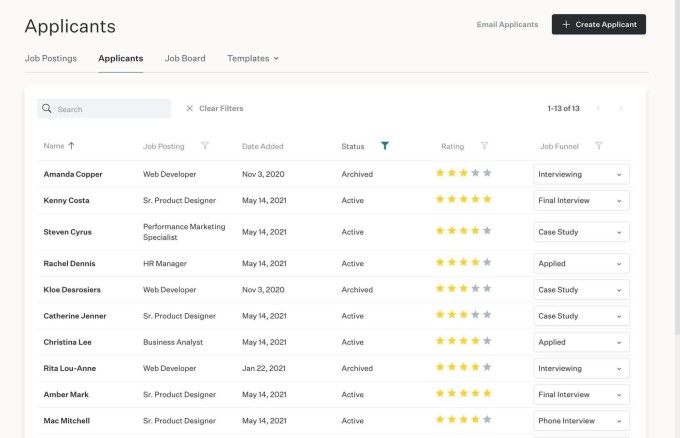Click the X icon to clear filters

[x=190, y=108]
